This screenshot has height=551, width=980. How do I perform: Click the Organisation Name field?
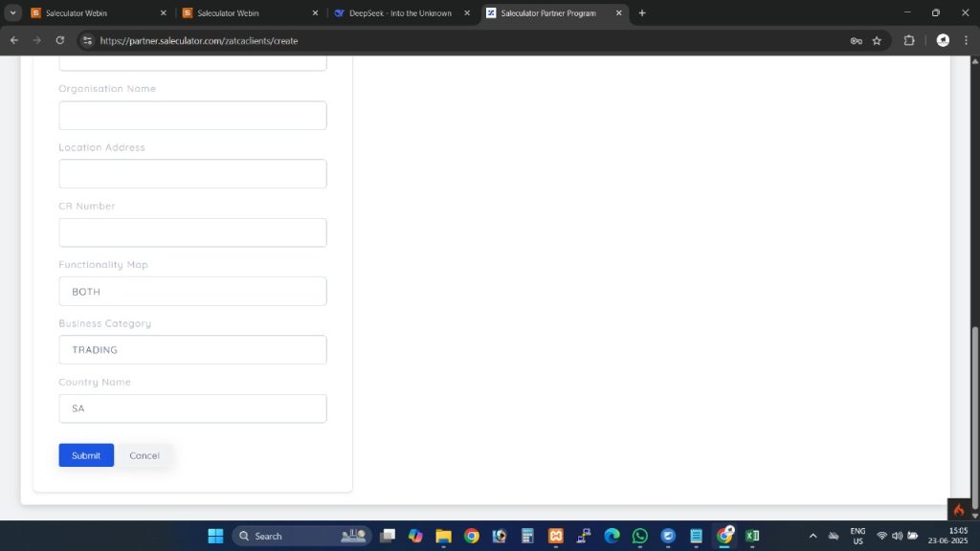point(192,116)
